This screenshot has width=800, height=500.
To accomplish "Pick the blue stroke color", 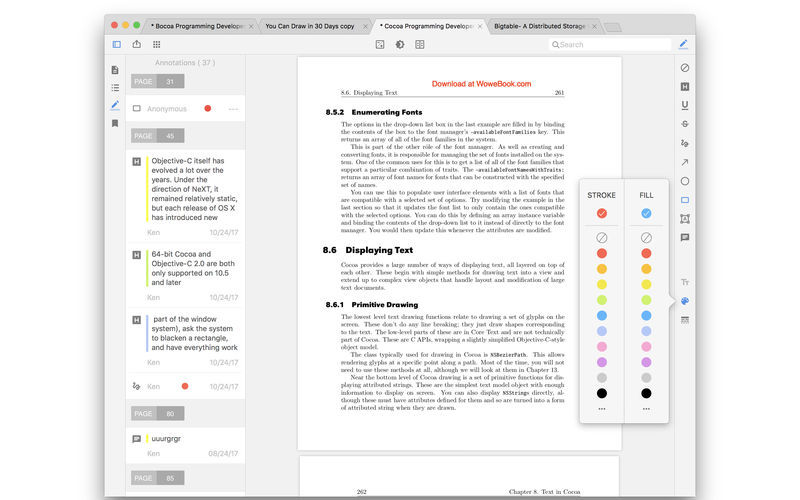I will (x=602, y=315).
